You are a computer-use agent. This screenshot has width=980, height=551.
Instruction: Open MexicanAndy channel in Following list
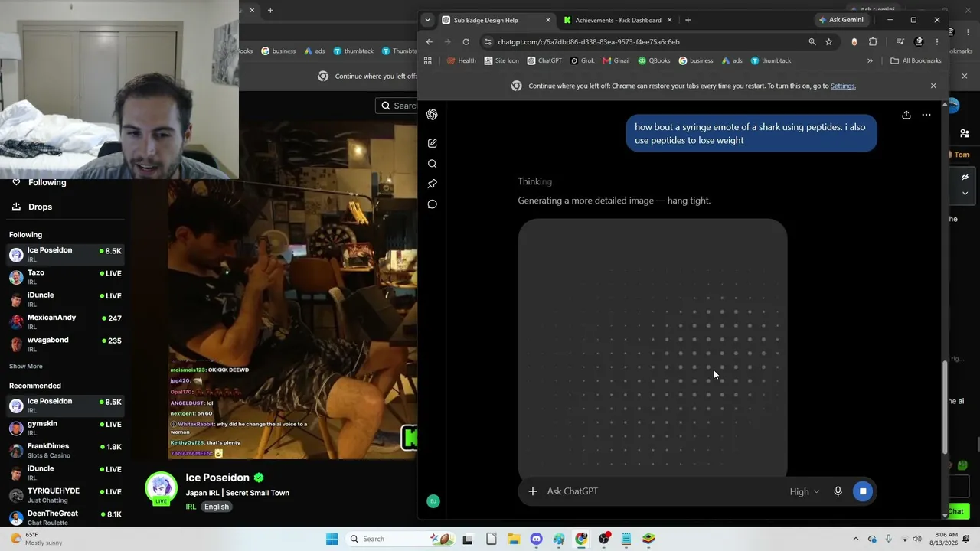tap(65, 321)
